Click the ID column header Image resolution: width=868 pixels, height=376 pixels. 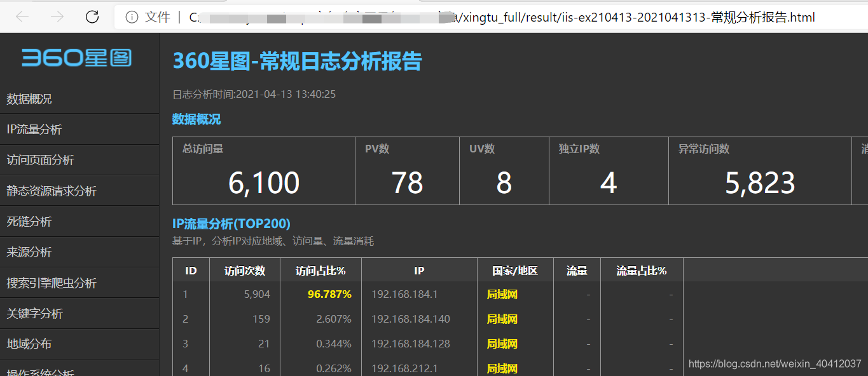(x=191, y=271)
